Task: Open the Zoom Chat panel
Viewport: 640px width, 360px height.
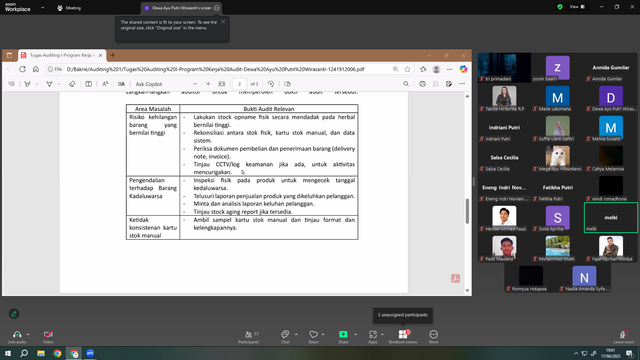Action: coord(285,337)
